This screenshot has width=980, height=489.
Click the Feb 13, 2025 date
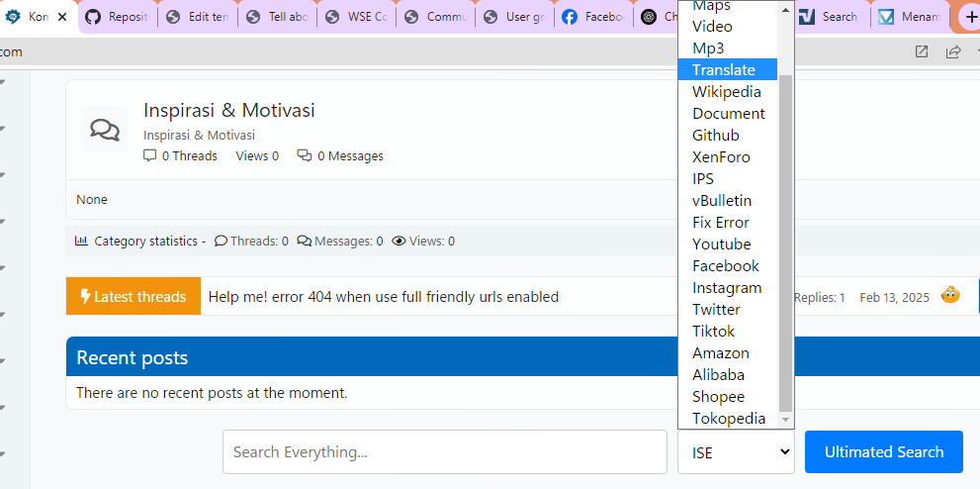(x=894, y=298)
